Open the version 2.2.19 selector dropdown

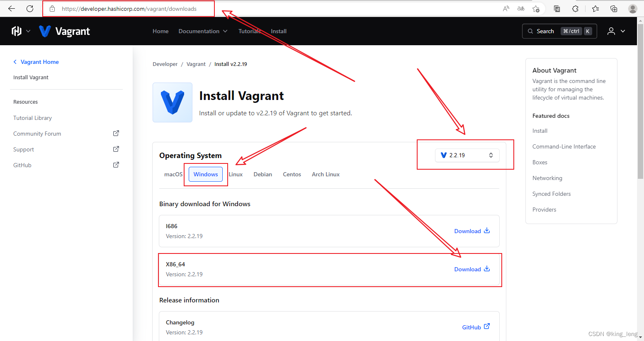(x=467, y=155)
